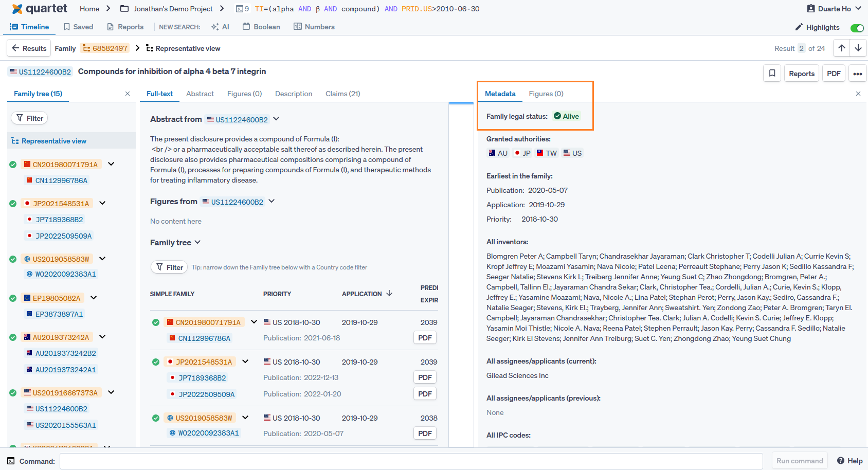Close the Family tree side panel

click(x=128, y=94)
